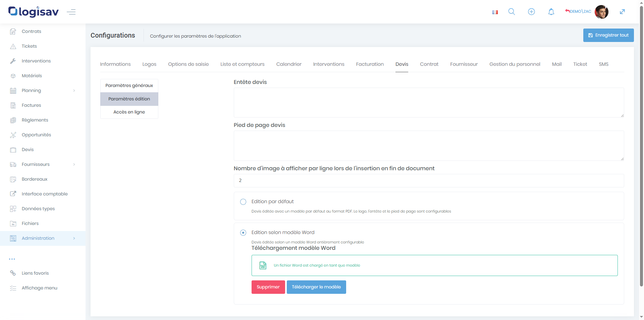
Task: Select the Edition par défaut radio button
Action: coord(243,202)
